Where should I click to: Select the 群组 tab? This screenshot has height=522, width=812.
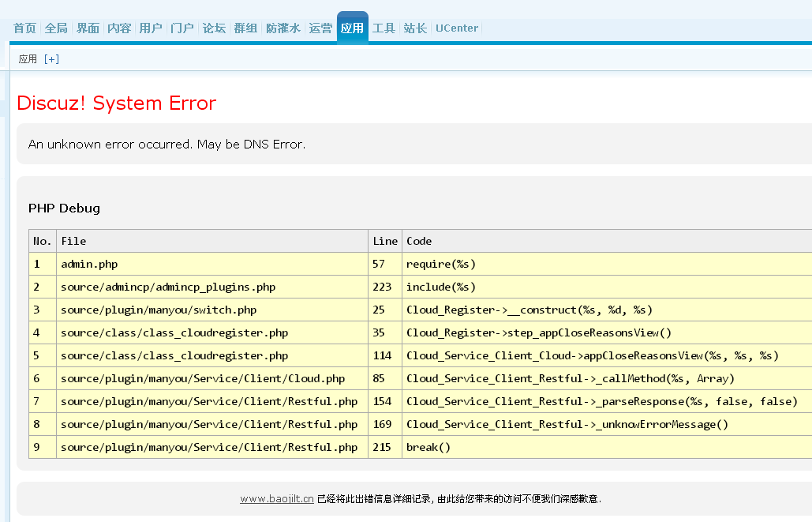pos(245,28)
